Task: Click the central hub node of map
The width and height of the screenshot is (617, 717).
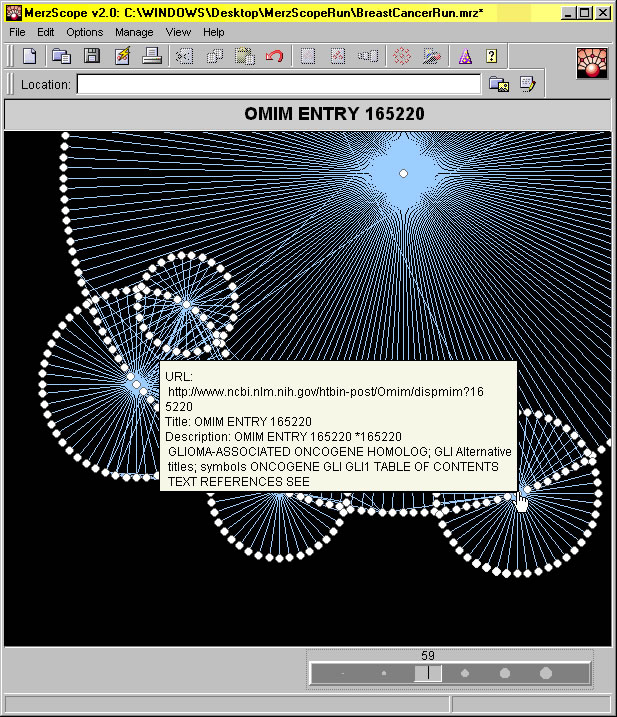Action: 403,174
